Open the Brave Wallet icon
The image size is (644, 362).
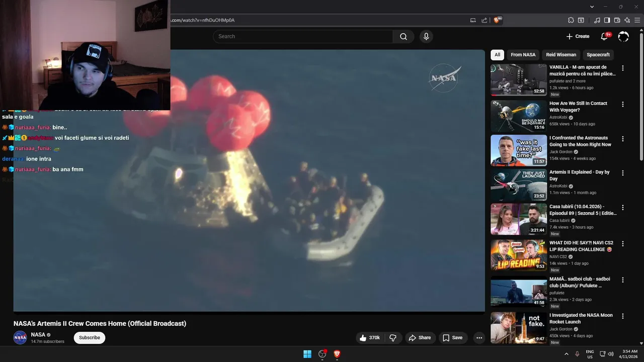(617, 20)
